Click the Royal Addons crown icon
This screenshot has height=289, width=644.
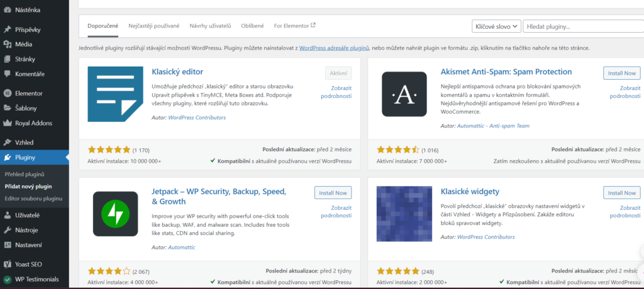coord(7,123)
